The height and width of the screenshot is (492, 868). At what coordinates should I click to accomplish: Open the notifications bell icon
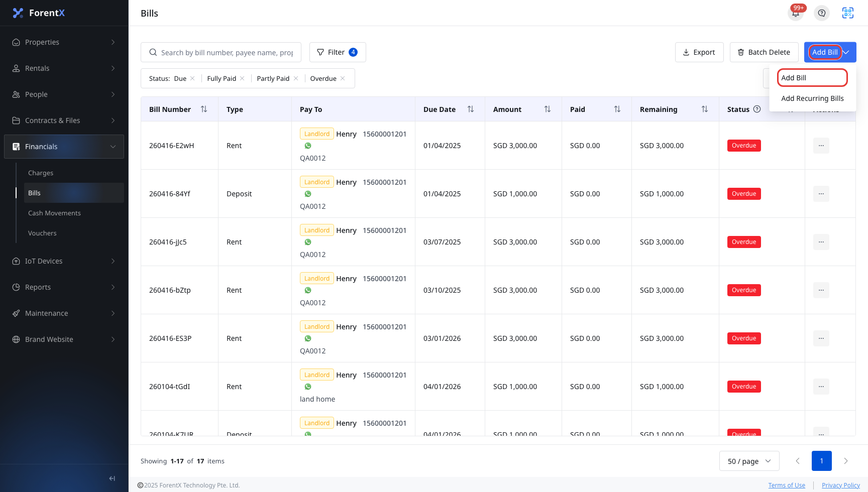[x=796, y=13]
